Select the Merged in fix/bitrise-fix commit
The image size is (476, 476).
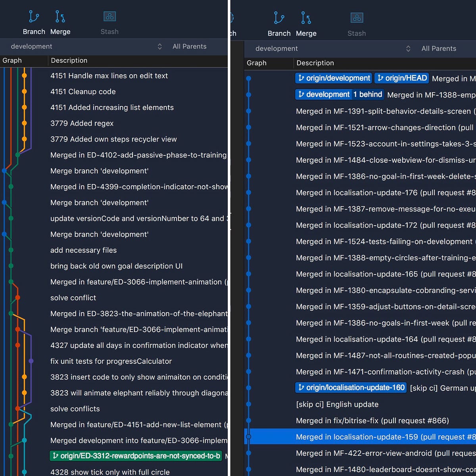(372, 420)
